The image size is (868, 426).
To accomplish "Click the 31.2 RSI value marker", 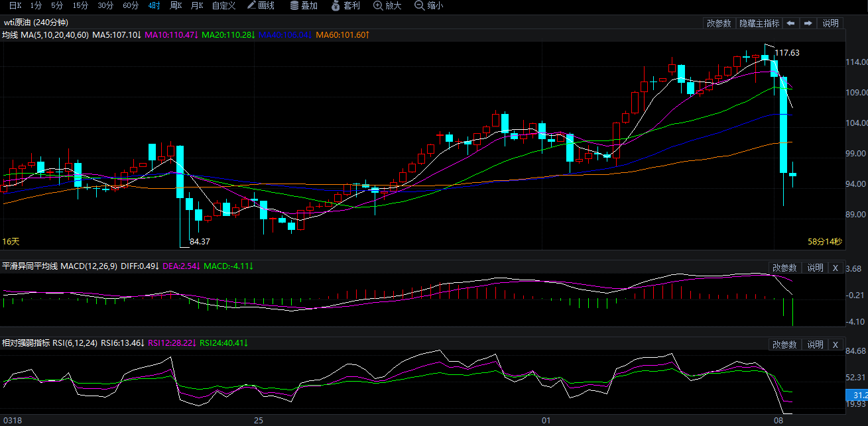I will point(856,394).
